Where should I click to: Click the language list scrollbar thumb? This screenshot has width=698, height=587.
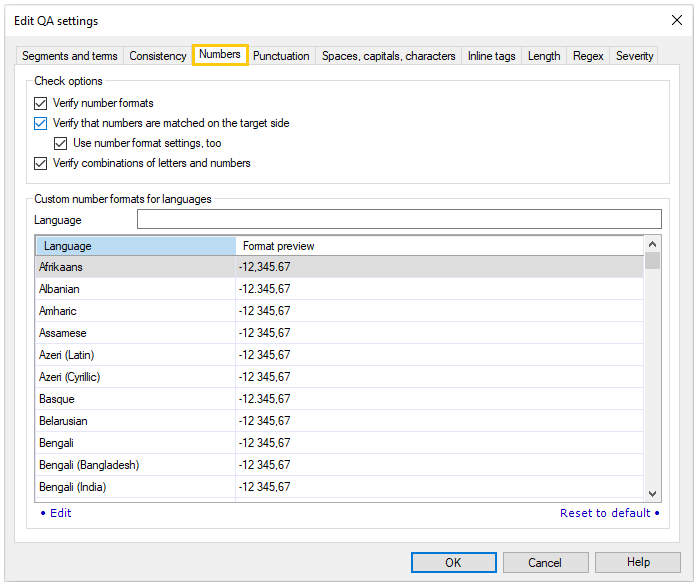(x=653, y=261)
